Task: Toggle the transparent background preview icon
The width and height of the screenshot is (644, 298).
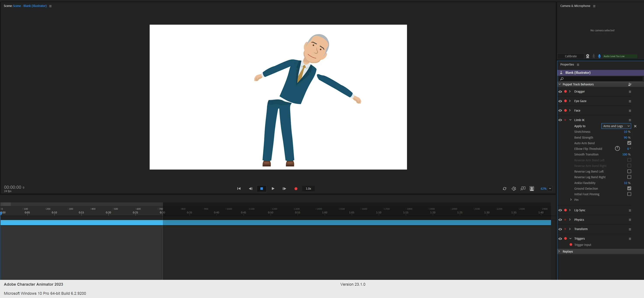Action: click(x=532, y=189)
